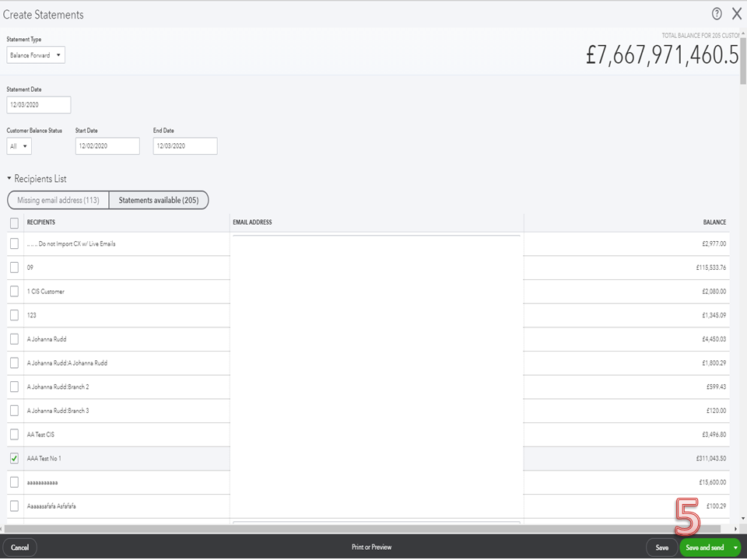
Task: Click the 1 CIS Customer name
Action: pos(46,292)
